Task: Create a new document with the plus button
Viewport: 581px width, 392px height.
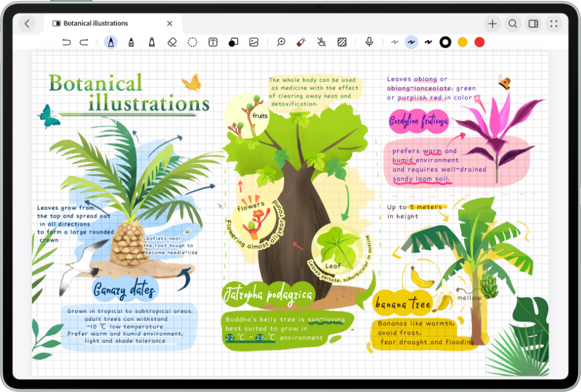Action: tap(492, 24)
